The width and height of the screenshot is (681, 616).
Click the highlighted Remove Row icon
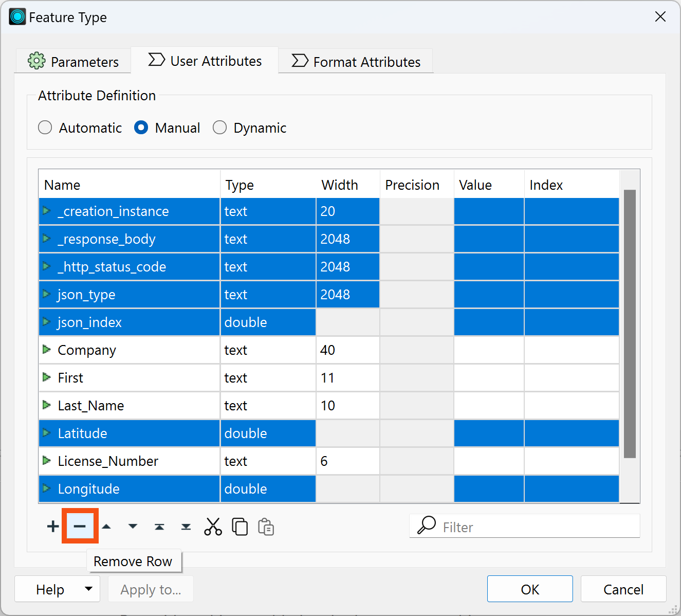point(80,526)
